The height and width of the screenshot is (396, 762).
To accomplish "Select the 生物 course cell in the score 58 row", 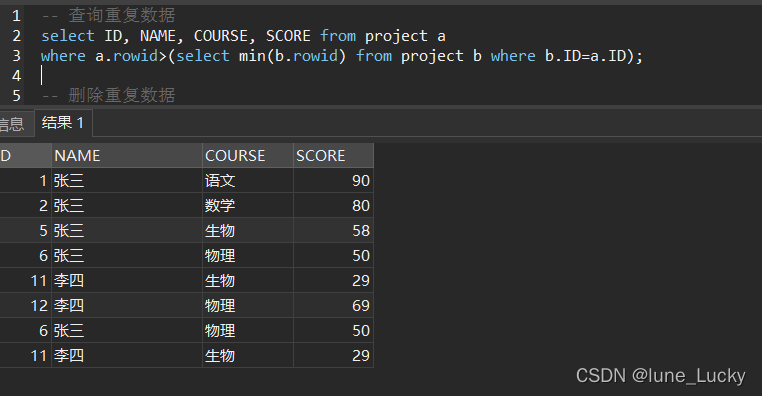I will coord(248,231).
